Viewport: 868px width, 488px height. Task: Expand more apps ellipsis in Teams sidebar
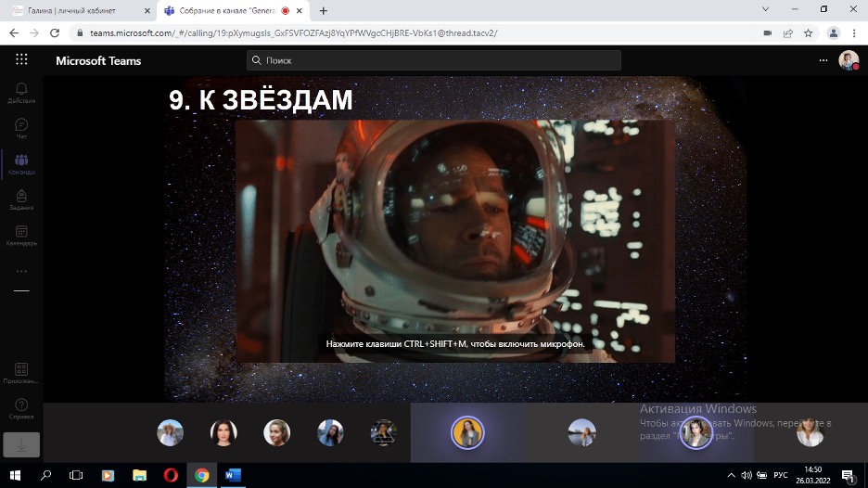click(21, 271)
